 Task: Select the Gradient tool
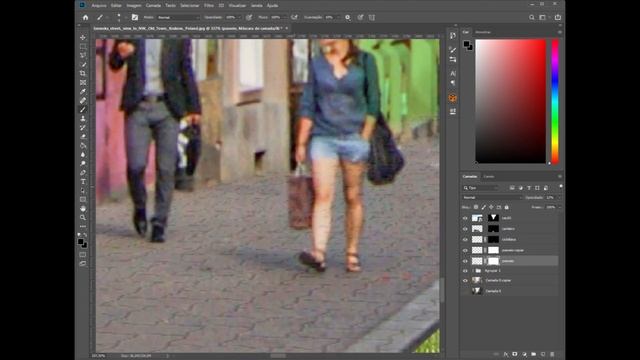83,145
